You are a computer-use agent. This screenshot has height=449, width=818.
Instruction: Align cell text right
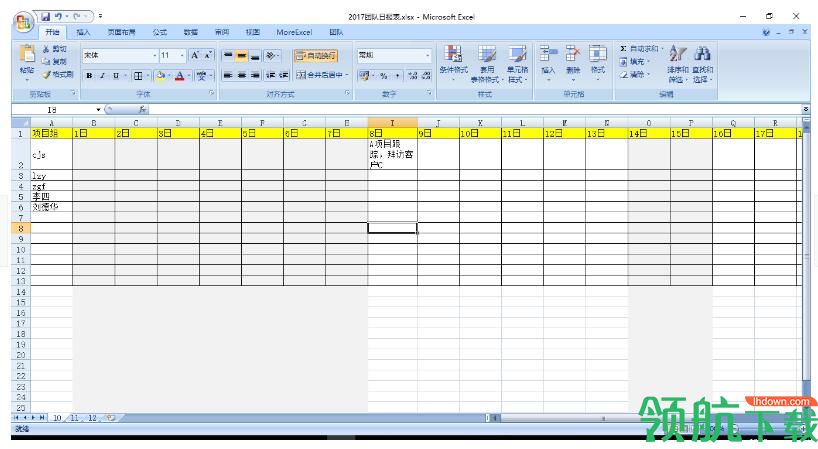[255, 75]
